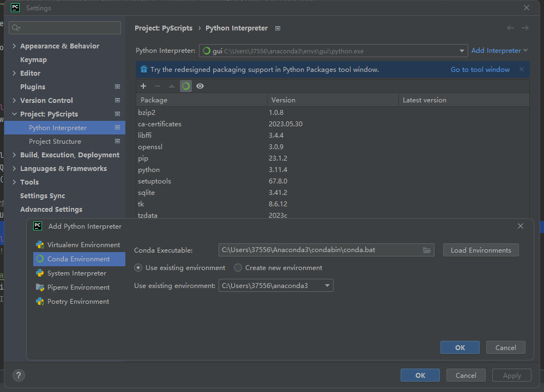Expand the Editor settings section

click(14, 73)
